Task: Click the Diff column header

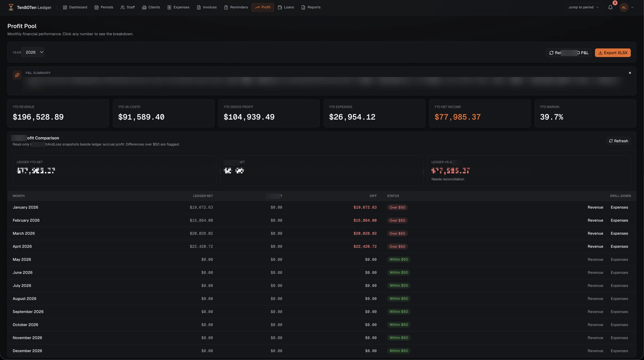Action: tap(373, 196)
